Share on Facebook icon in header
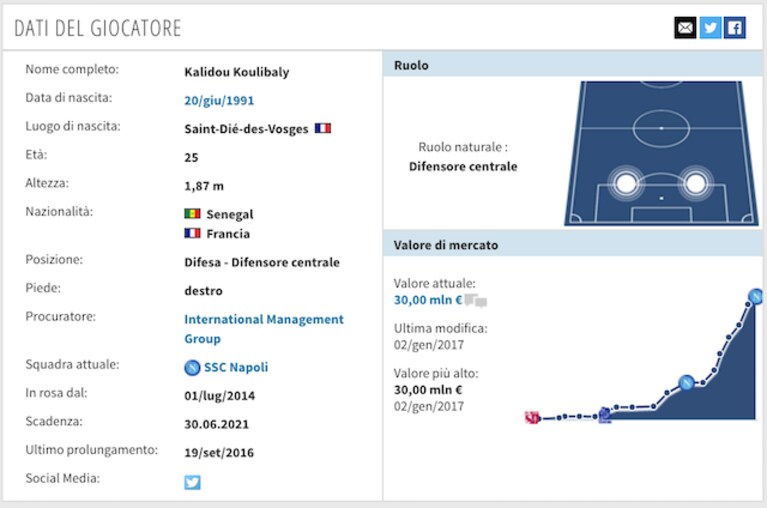 [x=735, y=28]
